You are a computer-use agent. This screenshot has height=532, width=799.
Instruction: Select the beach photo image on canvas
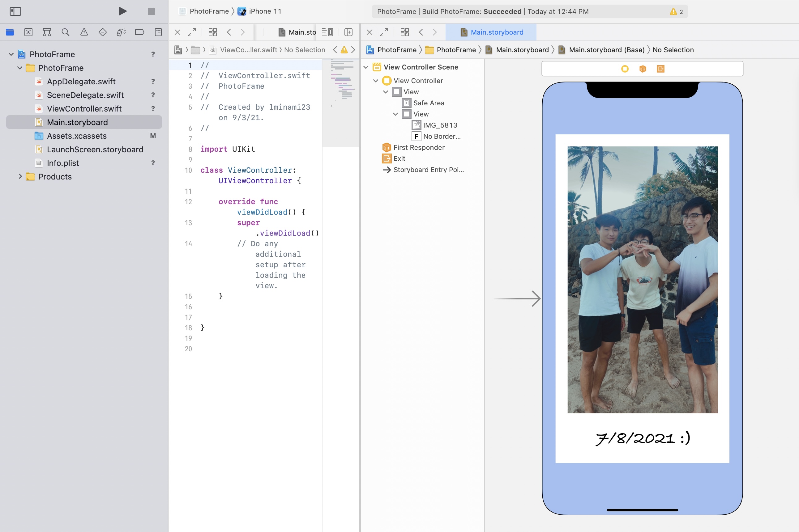tap(643, 280)
